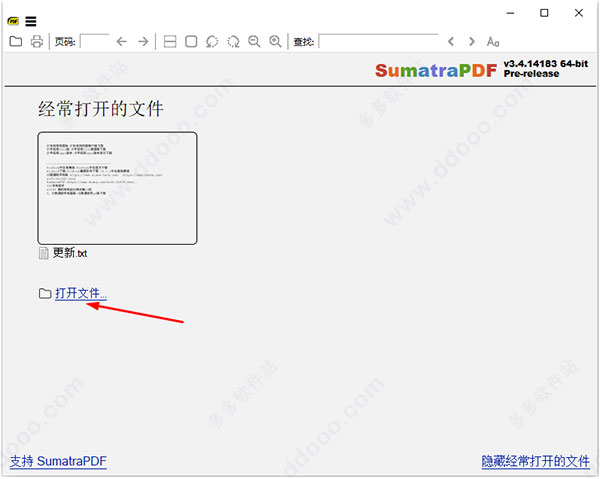Image resolution: width=600 pixels, height=479 pixels.
Task: Find the next match arrow
Action: coord(472,41)
